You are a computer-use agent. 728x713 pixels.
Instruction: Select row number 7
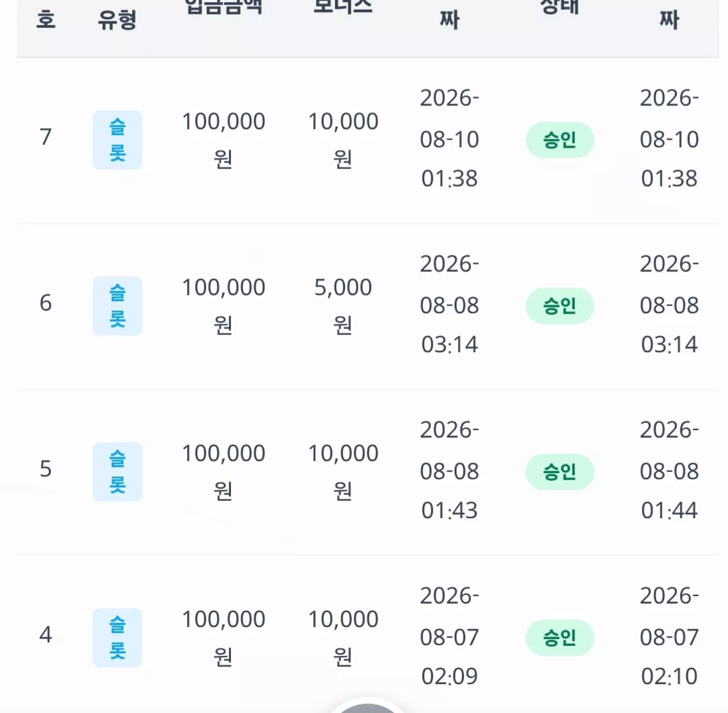click(x=46, y=137)
